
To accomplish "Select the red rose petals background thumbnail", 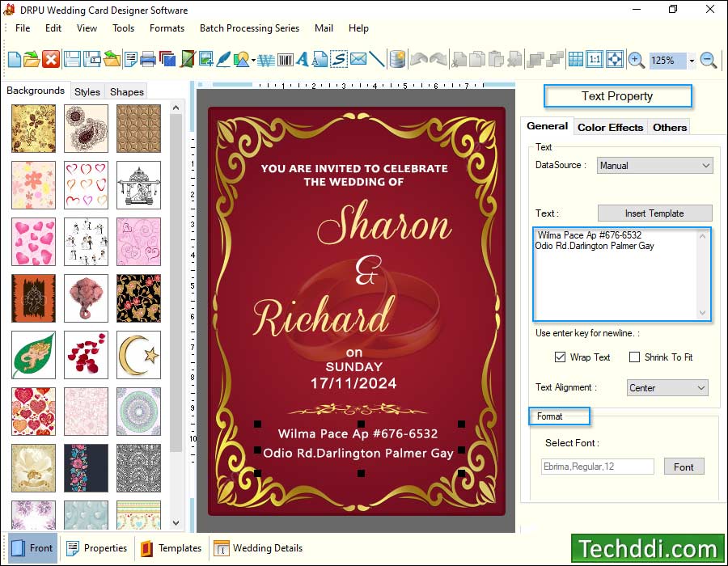I will click(x=86, y=355).
